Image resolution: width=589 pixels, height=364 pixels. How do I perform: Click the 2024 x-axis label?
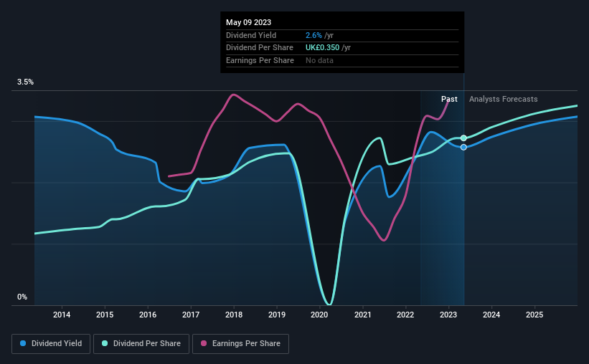click(491, 315)
